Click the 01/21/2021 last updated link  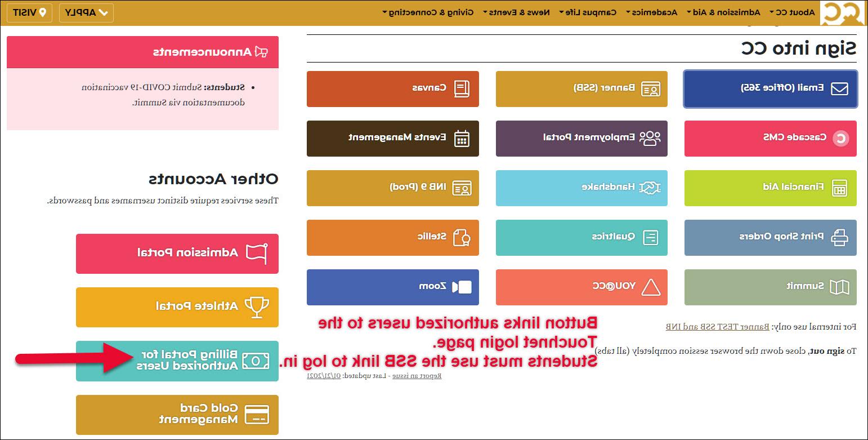324,376
